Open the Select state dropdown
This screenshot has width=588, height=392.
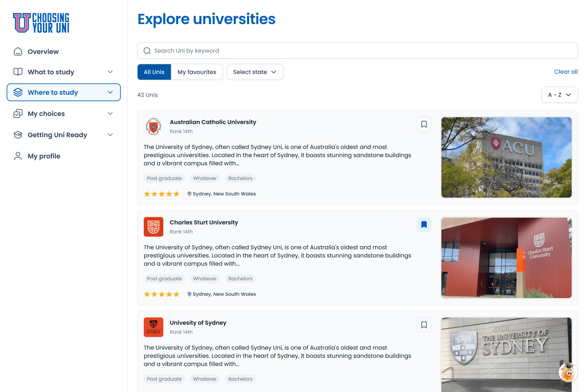pyautogui.click(x=255, y=72)
